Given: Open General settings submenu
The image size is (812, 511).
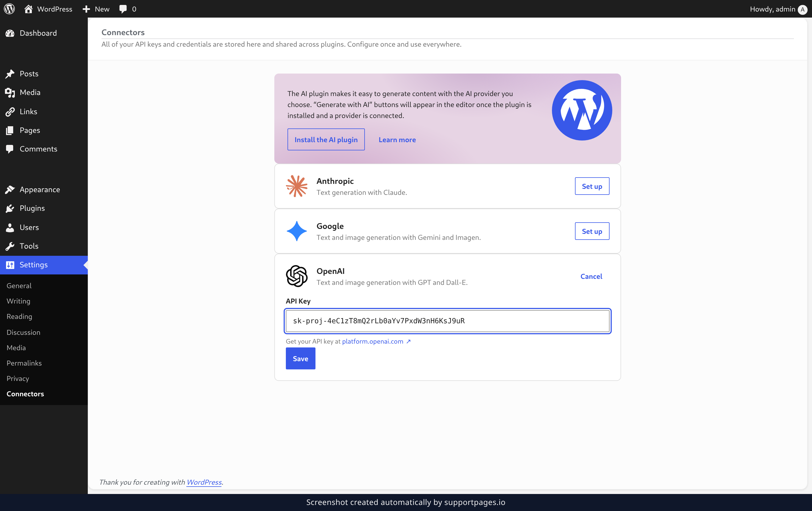Looking at the screenshot, I should (x=19, y=286).
